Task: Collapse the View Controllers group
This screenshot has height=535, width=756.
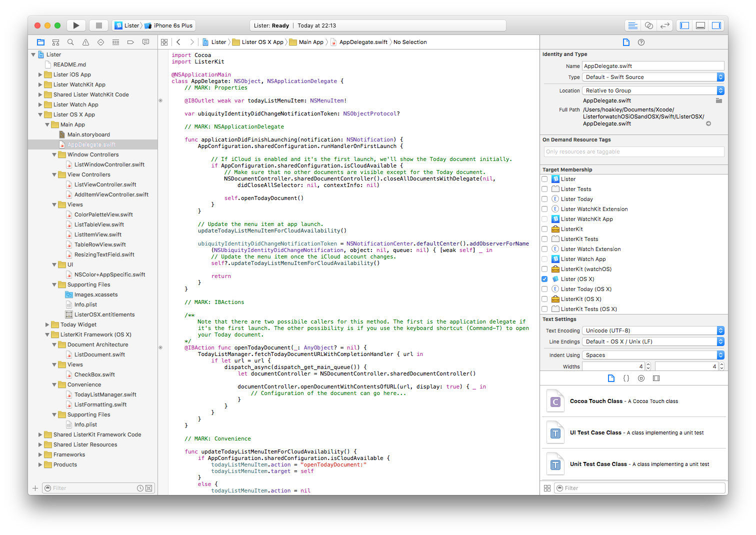Action: click(x=54, y=174)
